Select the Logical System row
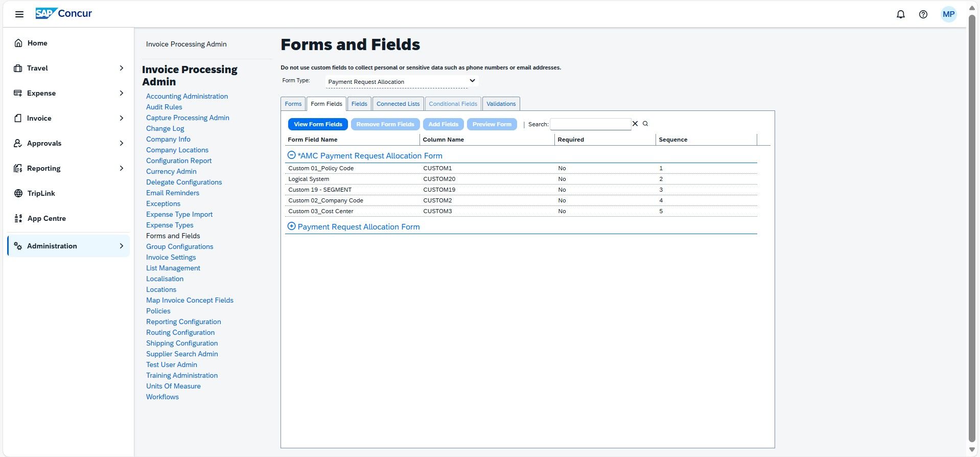 [x=521, y=179]
